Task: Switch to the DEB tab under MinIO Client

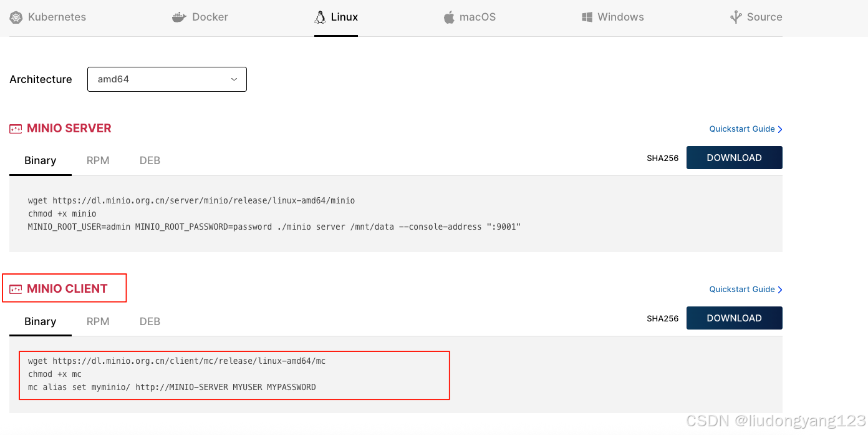Action: click(x=150, y=321)
